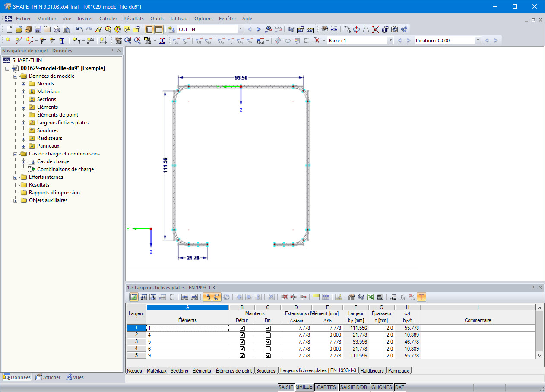
Task: Open the Position : 0.000 dropdown
Action: point(477,41)
